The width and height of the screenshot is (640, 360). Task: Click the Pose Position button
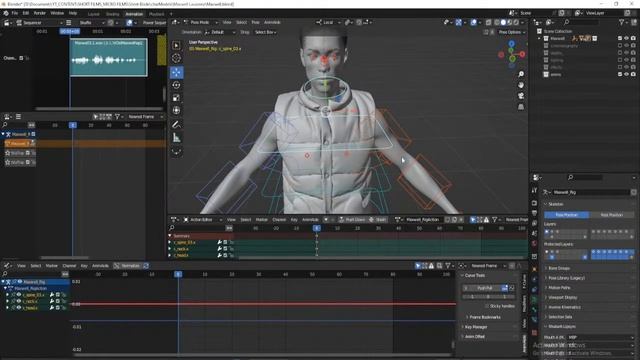pyautogui.click(x=566, y=215)
